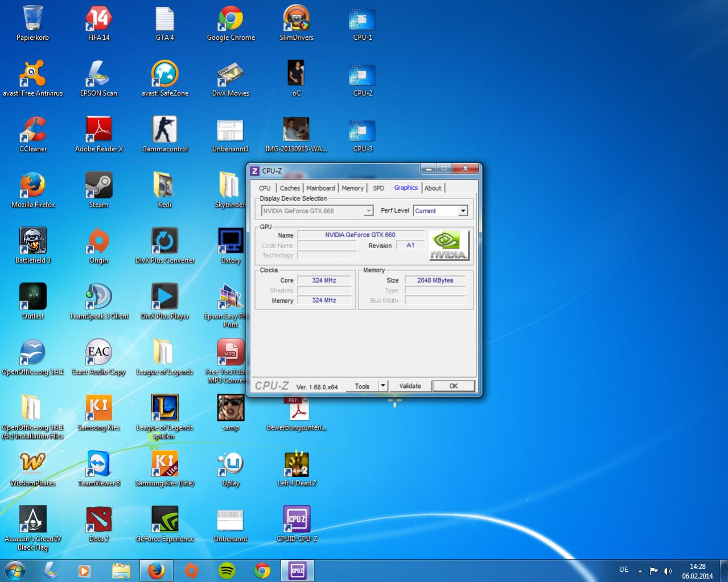This screenshot has height=582, width=728.
Task: Open avast! Free Antivirus shortcut
Action: pyautogui.click(x=33, y=79)
